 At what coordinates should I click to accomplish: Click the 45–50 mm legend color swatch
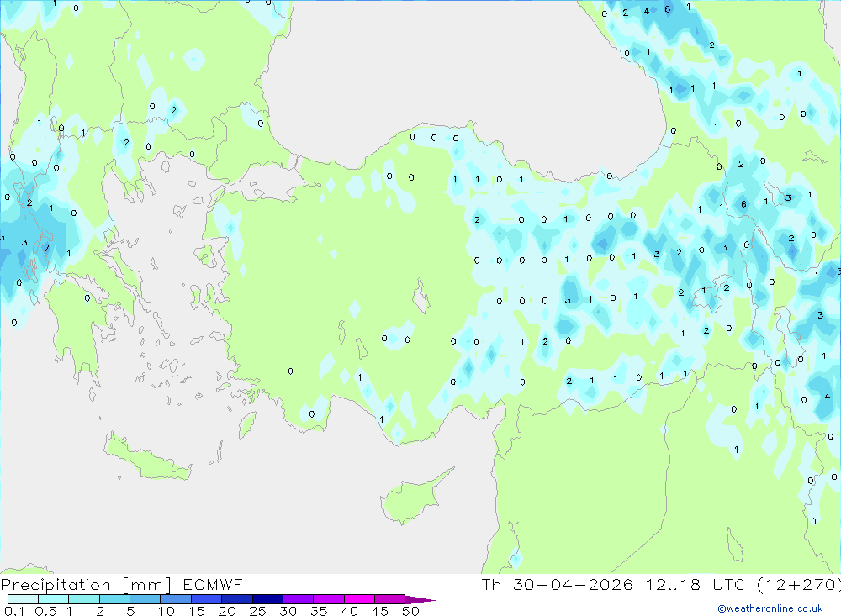pos(390,599)
